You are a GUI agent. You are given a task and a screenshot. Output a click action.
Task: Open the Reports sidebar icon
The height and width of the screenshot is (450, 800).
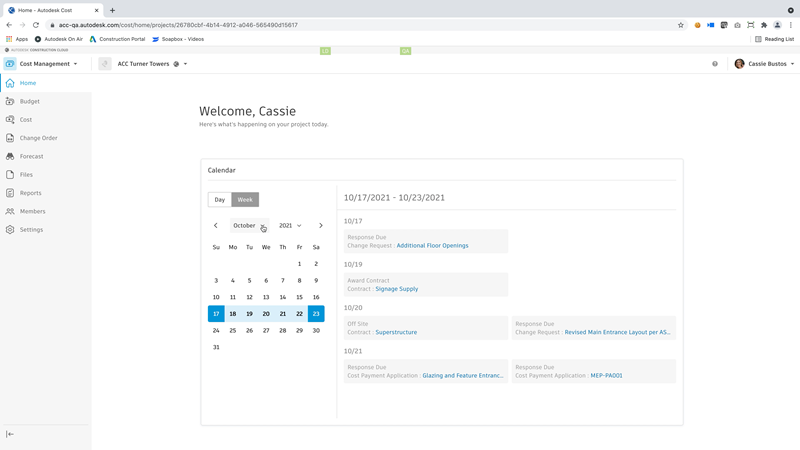(x=10, y=193)
